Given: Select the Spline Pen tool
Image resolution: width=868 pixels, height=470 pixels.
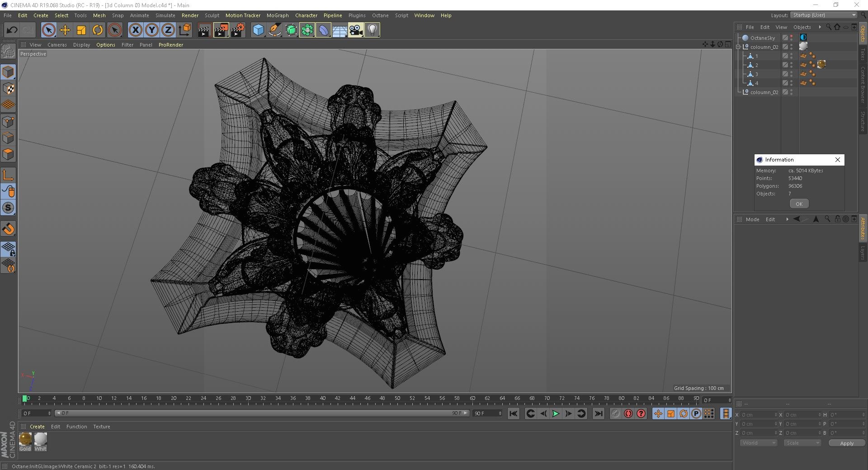Looking at the screenshot, I should pos(274,30).
